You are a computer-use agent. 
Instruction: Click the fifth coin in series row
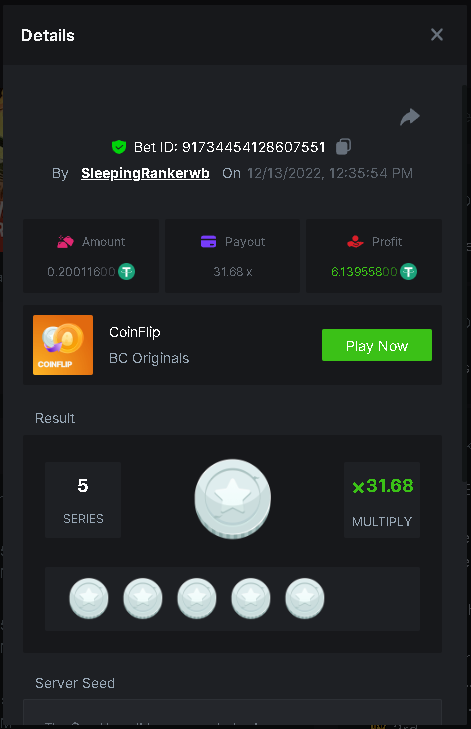(305, 598)
